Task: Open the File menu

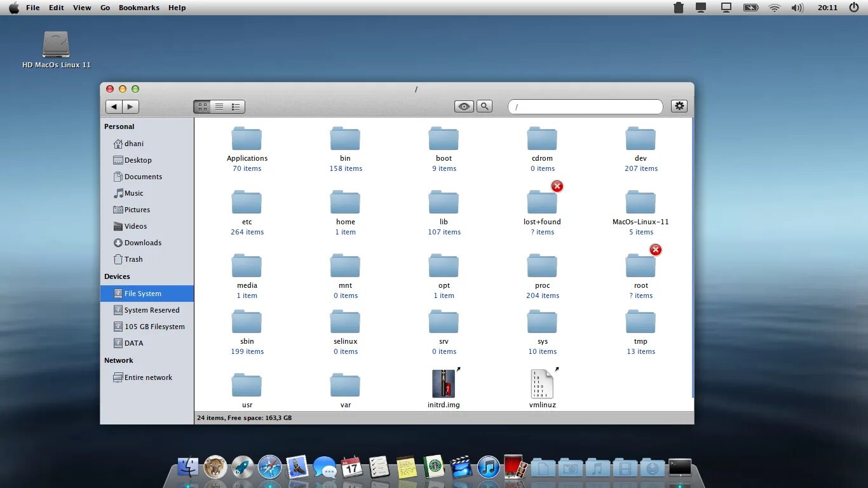Action: 33,8
